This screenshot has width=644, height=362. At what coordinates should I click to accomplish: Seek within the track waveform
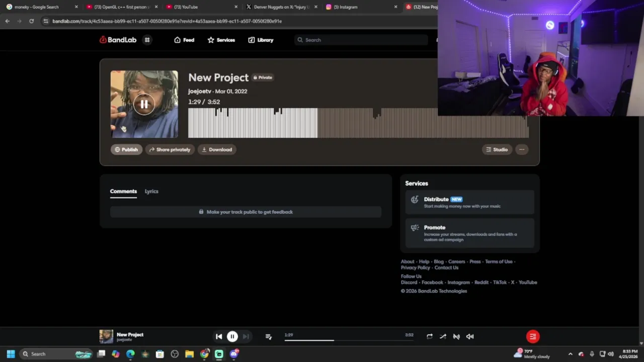pyautogui.click(x=358, y=123)
